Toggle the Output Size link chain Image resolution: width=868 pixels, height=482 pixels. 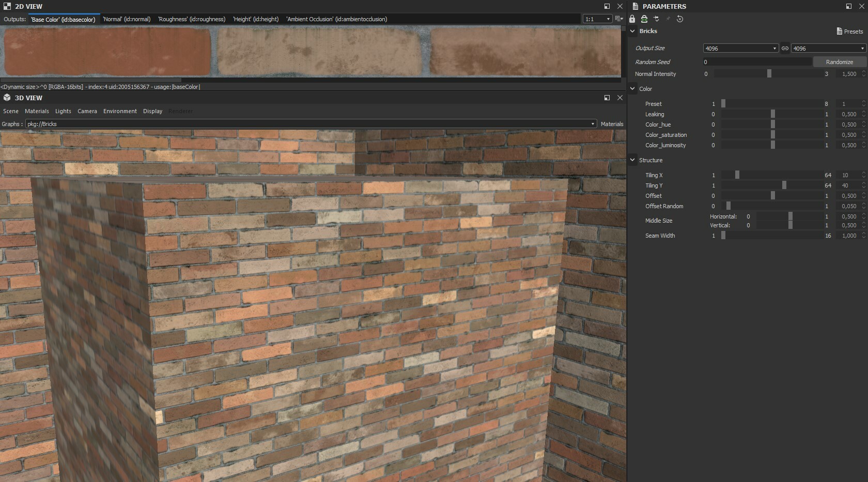pyautogui.click(x=785, y=48)
